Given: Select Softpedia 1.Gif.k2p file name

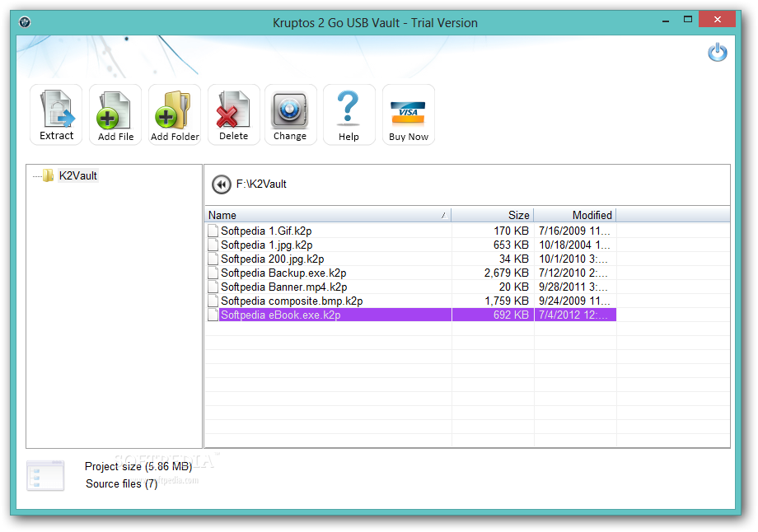Looking at the screenshot, I should (x=266, y=231).
